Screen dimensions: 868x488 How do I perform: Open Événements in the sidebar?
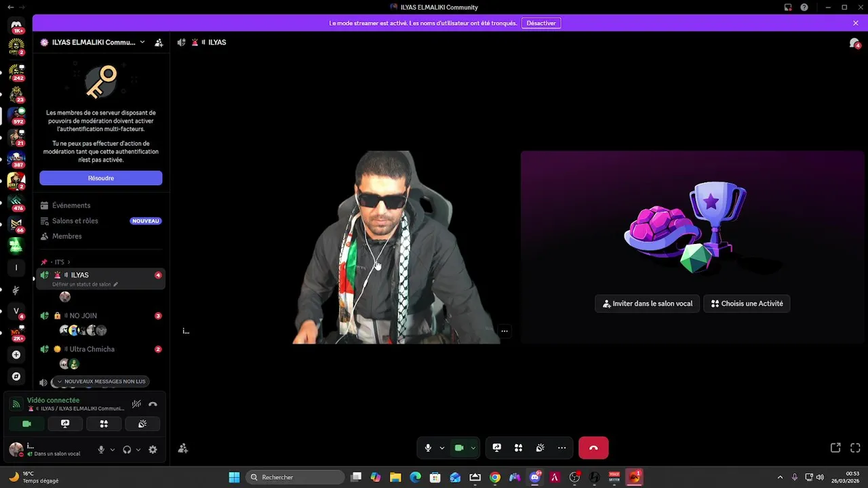[x=100, y=205]
